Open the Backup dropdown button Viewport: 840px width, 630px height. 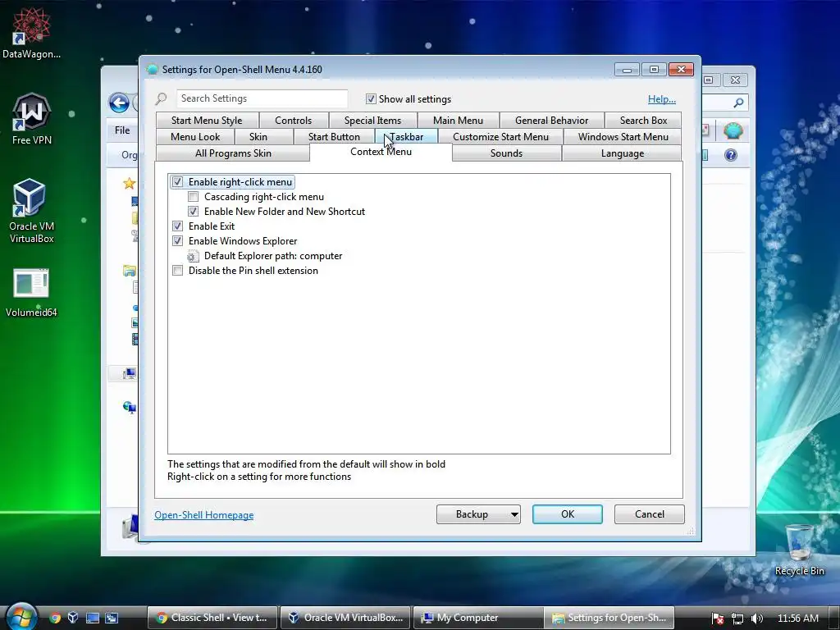point(478,514)
